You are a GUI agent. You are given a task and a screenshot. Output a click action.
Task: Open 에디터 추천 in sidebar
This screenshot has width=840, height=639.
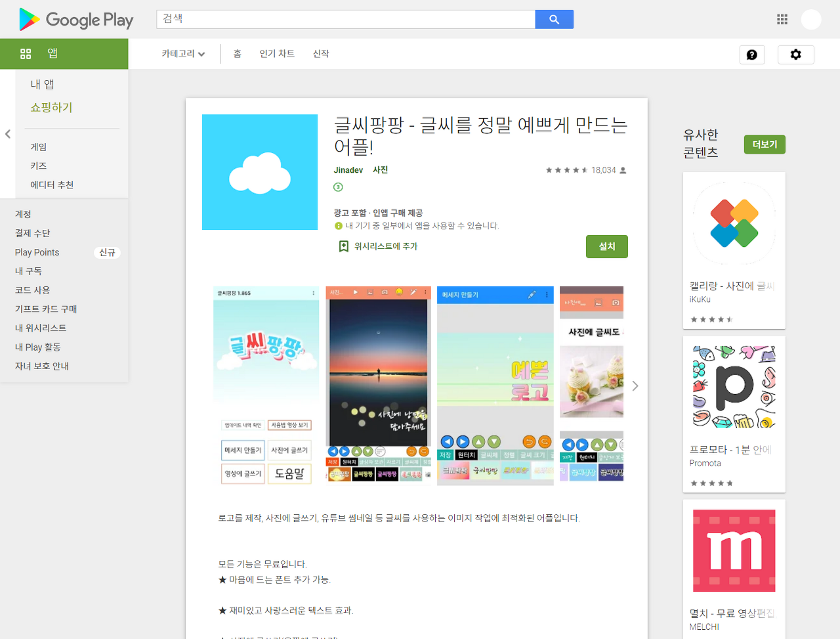[52, 185]
